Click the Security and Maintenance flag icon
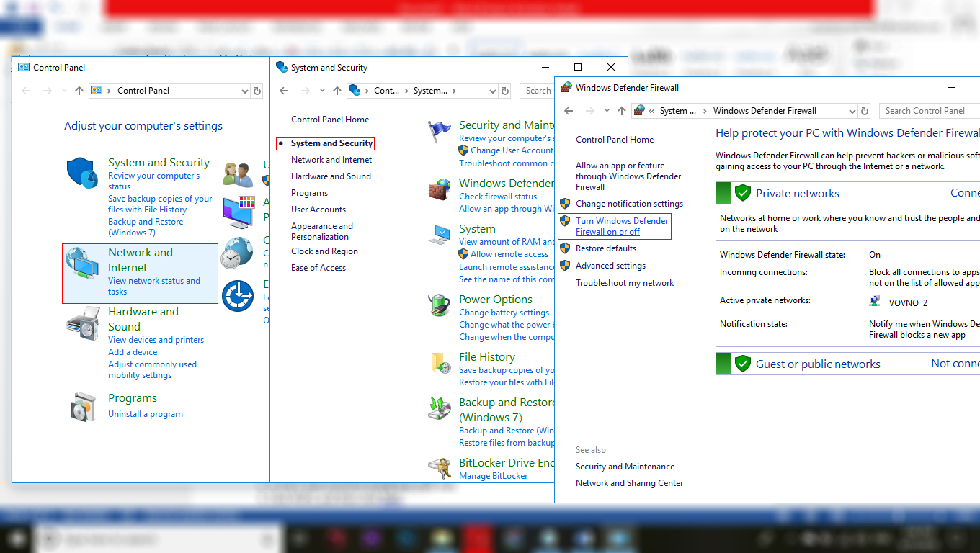 (x=440, y=132)
